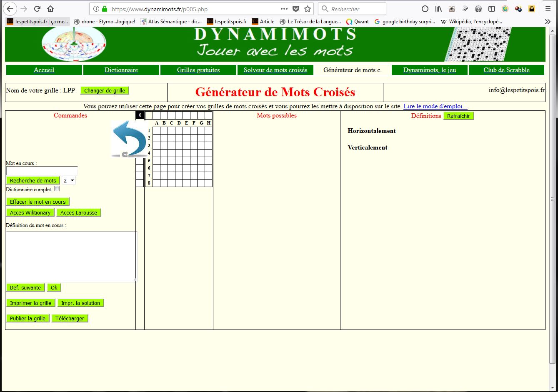This screenshot has width=558, height=392.
Task: Bookmark this page with the star icon
Action: (x=308, y=9)
